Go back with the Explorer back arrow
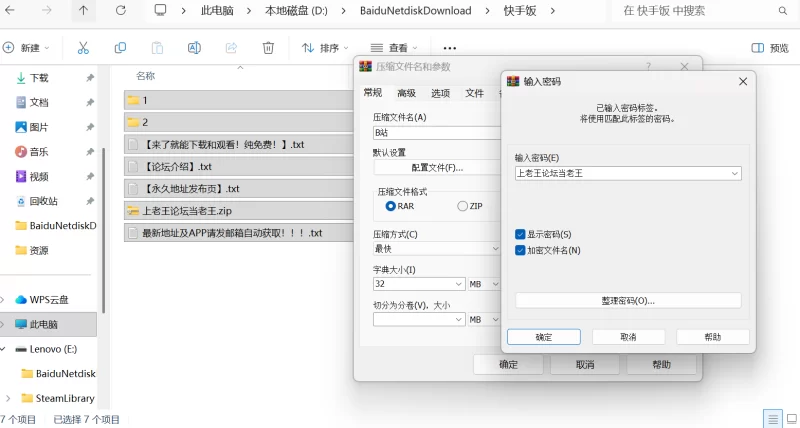 (10, 10)
